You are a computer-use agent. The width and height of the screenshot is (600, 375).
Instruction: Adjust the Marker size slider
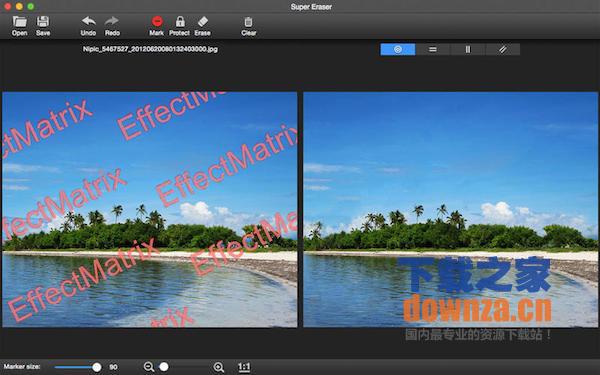(78, 367)
